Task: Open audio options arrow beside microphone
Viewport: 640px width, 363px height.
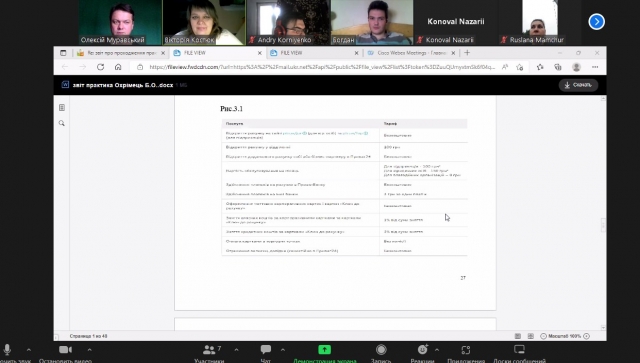Action: pos(29,350)
